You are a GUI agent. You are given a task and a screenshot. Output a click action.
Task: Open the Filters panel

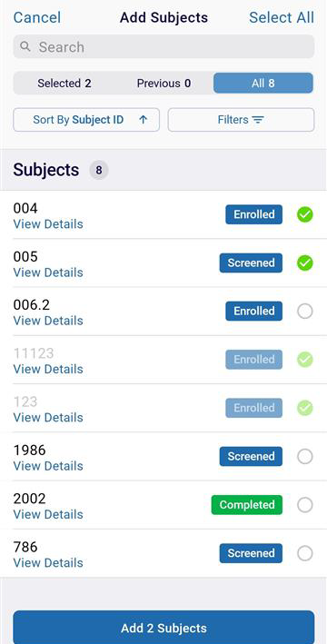pos(241,120)
